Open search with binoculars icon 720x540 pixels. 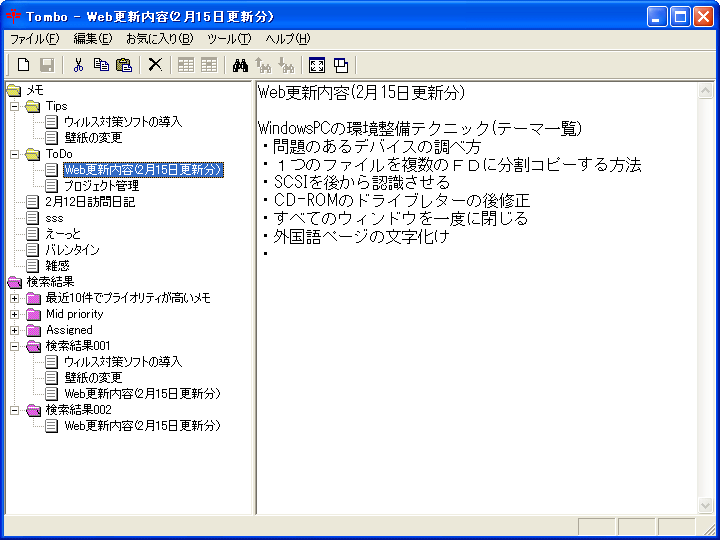pyautogui.click(x=240, y=65)
